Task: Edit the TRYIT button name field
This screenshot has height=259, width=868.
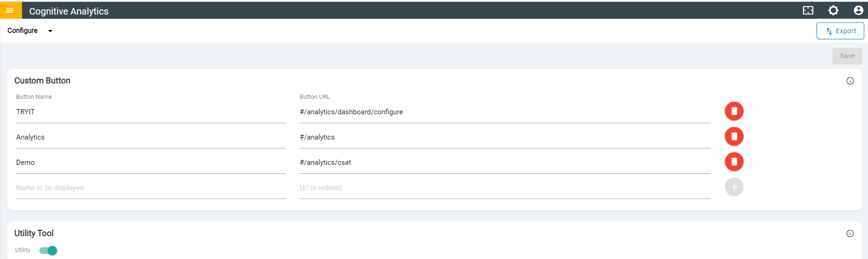Action: tap(151, 112)
